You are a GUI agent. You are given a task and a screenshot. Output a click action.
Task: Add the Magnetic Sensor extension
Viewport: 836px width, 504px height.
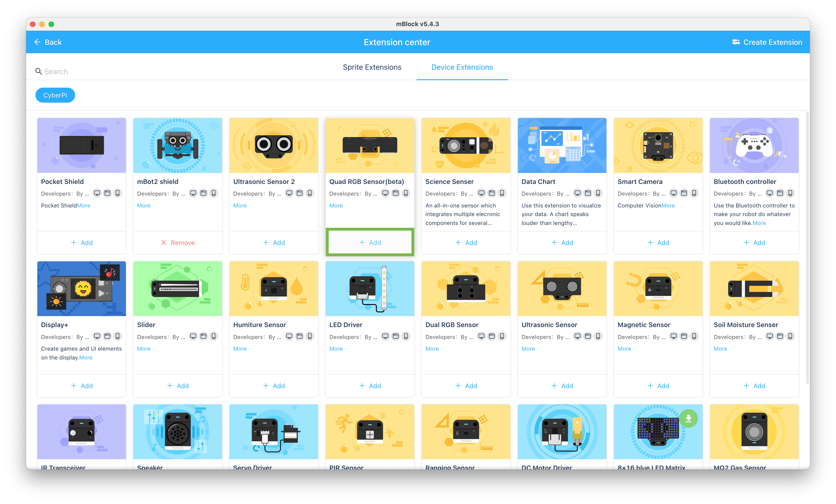tap(658, 386)
